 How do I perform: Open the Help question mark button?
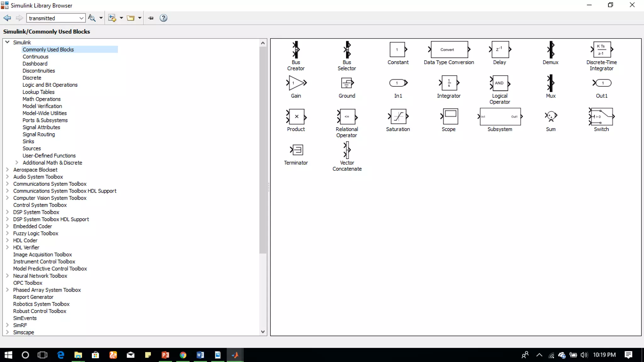tap(163, 18)
